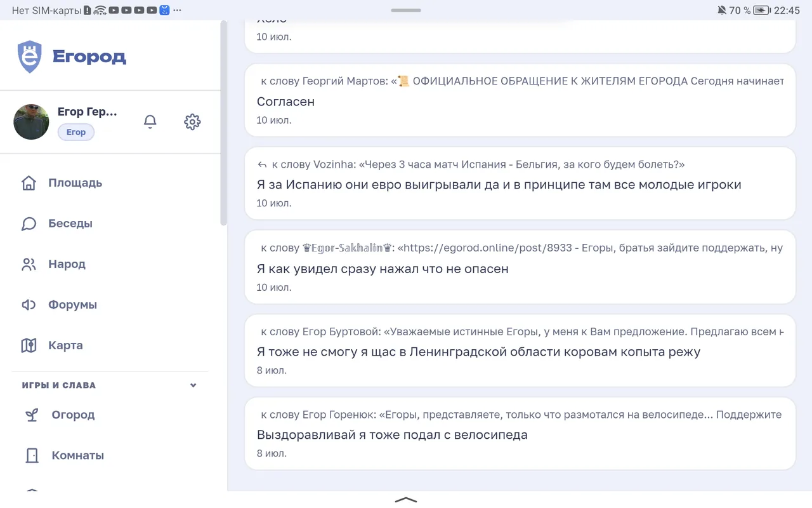The width and height of the screenshot is (812, 508).
Task: Open quoted Егор Буртовой proposal
Action: click(522, 331)
